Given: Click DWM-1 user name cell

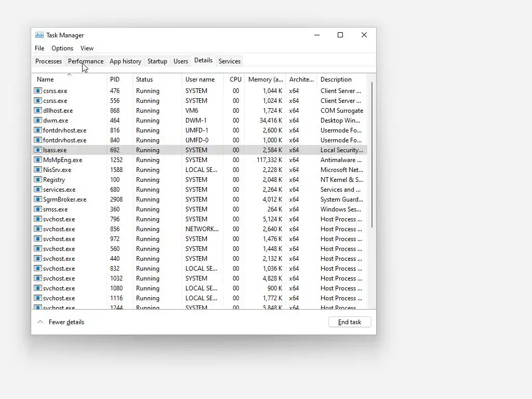Looking at the screenshot, I should [195, 120].
